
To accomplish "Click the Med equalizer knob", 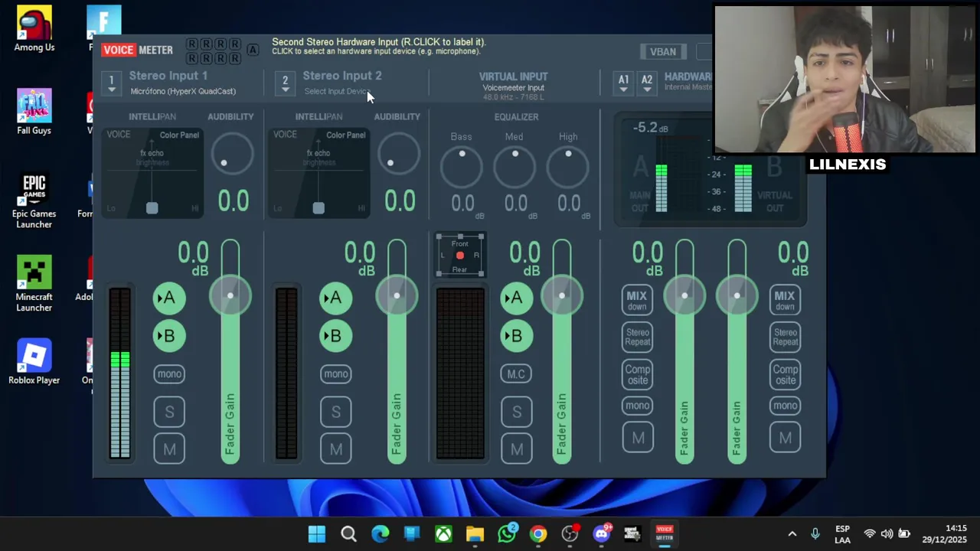I will [514, 165].
